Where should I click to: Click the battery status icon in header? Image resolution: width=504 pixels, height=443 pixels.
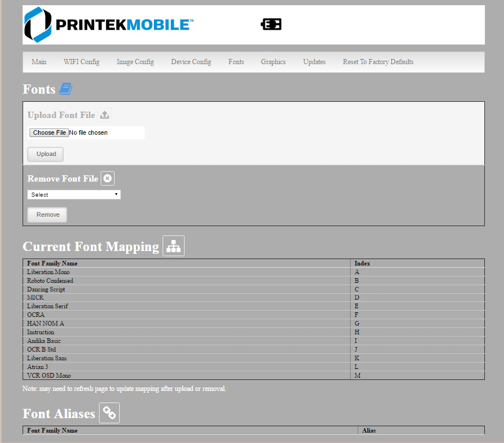271,24
